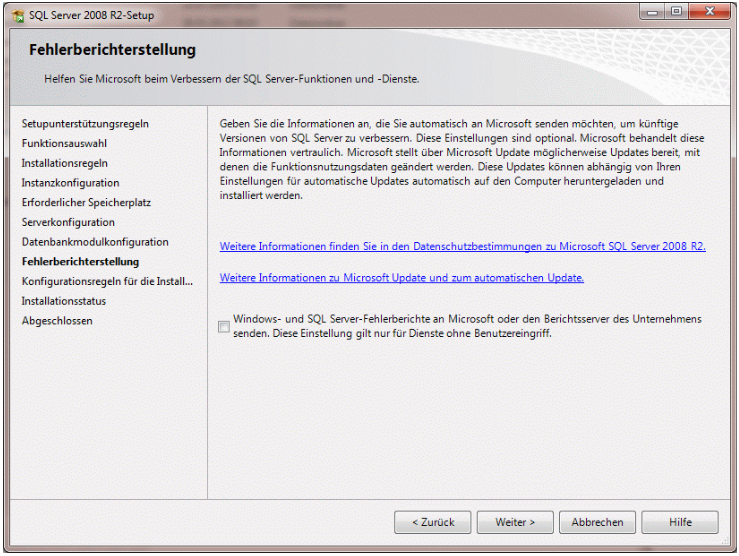Select bold Fehlerberichterstellung step in sidebar

(81, 262)
